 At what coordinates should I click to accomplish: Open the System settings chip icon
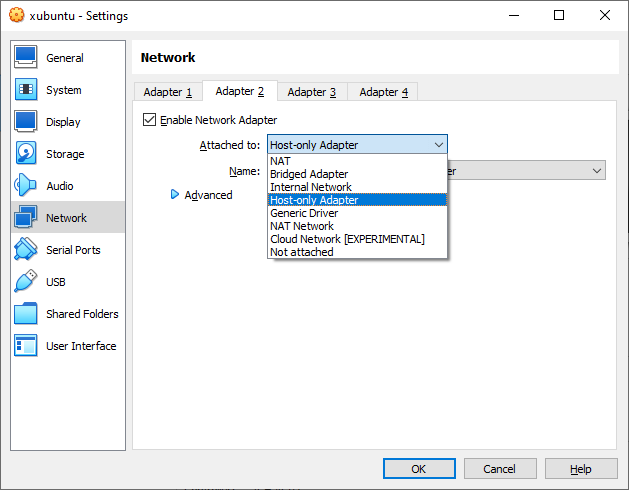(x=26, y=89)
